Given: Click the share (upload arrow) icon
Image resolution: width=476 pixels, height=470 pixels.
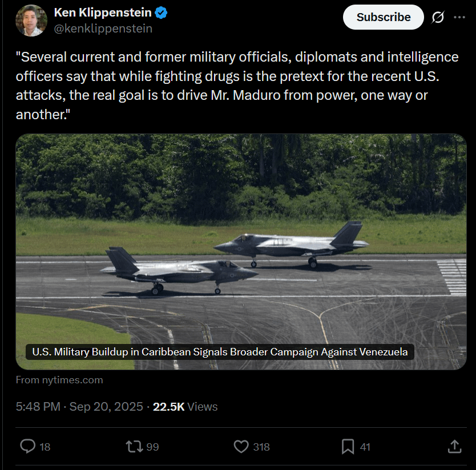Looking at the screenshot, I should tap(454, 446).
